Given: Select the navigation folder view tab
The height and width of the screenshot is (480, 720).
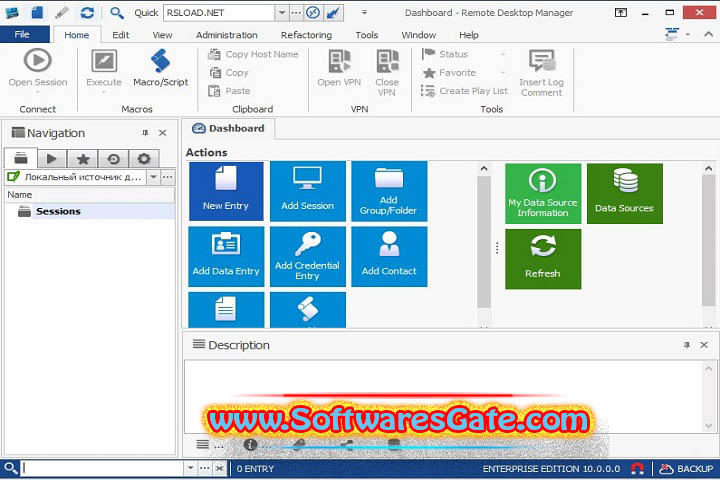Looking at the screenshot, I should click(x=21, y=158).
